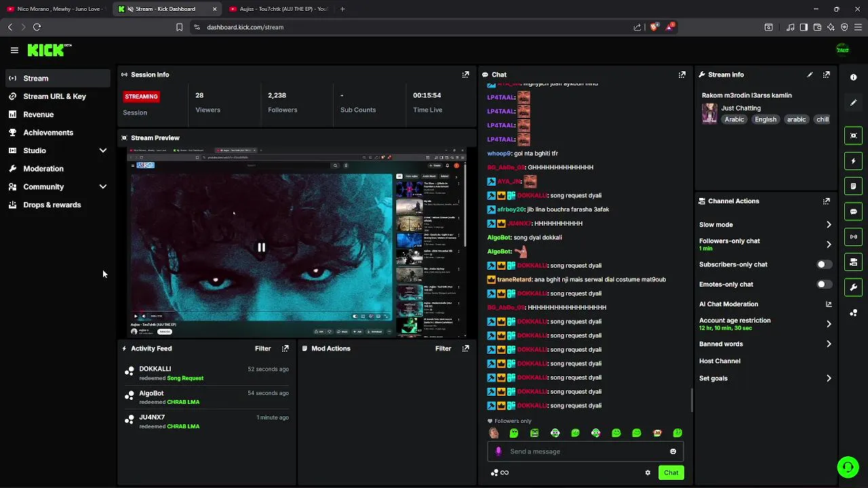Click the chat panel scrollbar
868x488 pixels.
[x=692, y=400]
